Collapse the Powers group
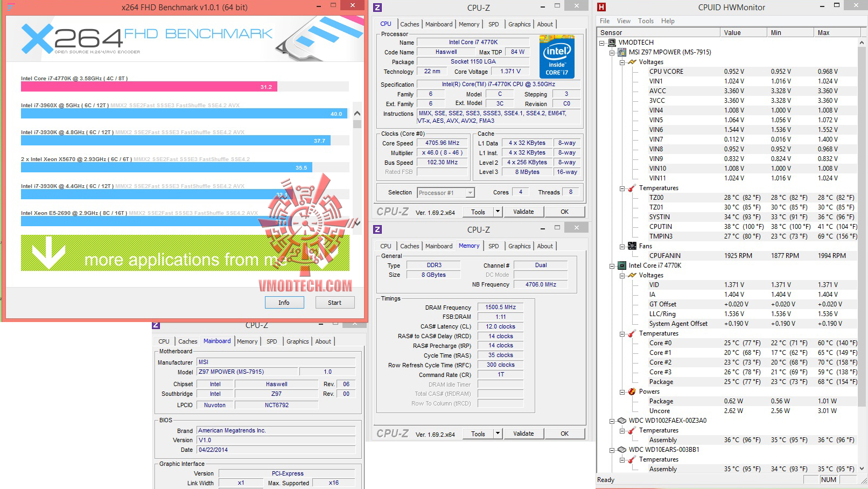This screenshot has height=489, width=868. [622, 392]
